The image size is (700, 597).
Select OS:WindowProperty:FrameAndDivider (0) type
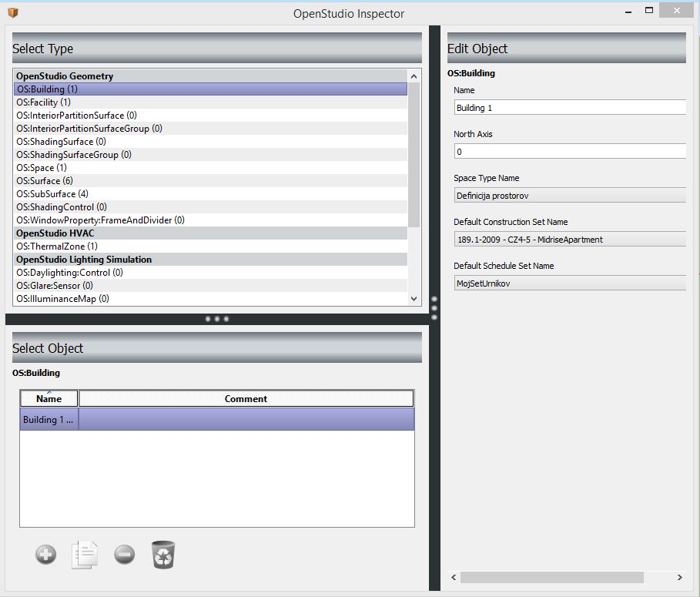[x=211, y=220]
